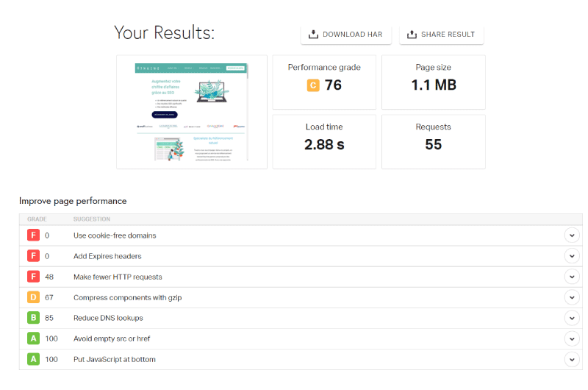The height and width of the screenshot is (390, 588).
Task: Click the A grade badge for empty src
Action: click(x=33, y=338)
